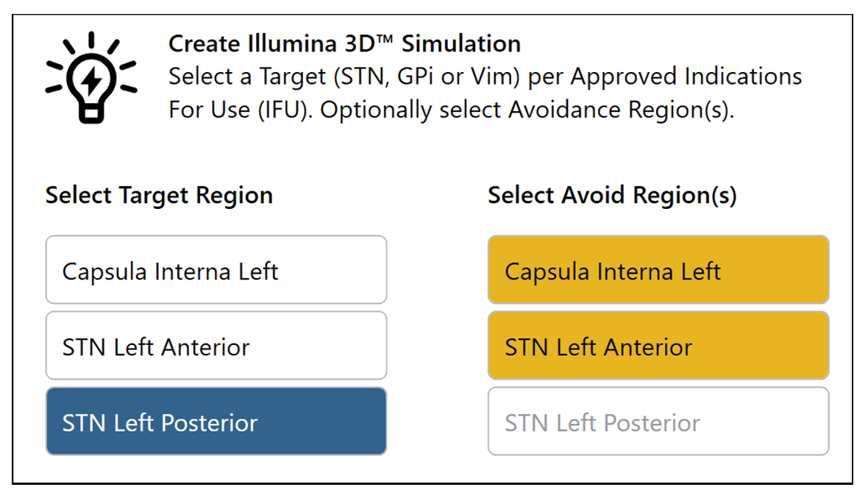This screenshot has height=501, width=868.
Task: Click the grayed STN Left Posterior avoid option
Action: [x=658, y=421]
